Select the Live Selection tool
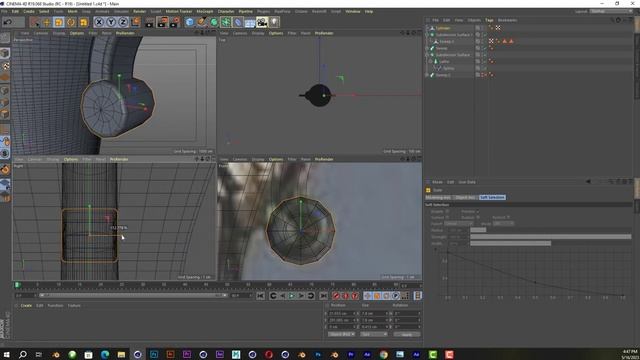 pyautogui.click(x=35, y=22)
